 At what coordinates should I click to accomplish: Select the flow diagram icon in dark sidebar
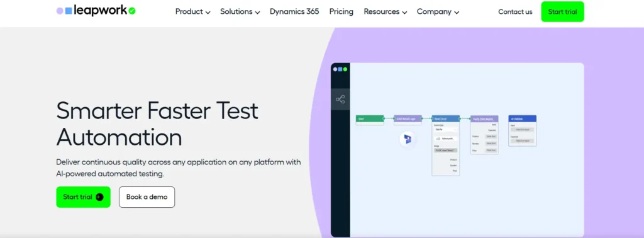(340, 99)
